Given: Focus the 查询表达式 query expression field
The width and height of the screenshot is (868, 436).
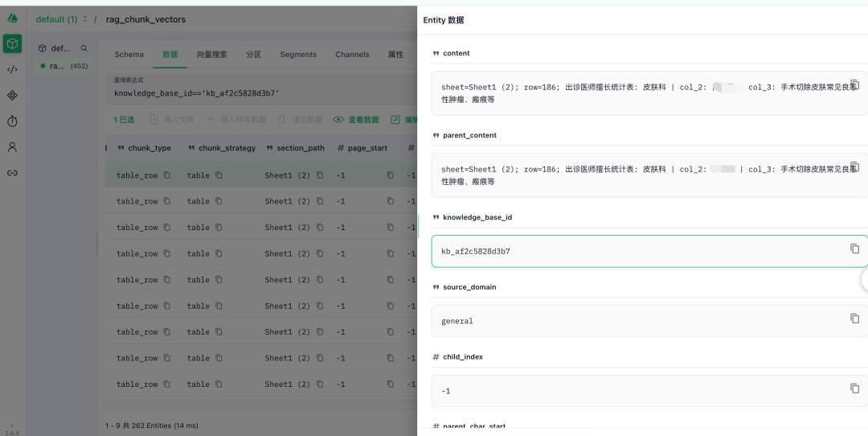Looking at the screenshot, I should [260, 88].
